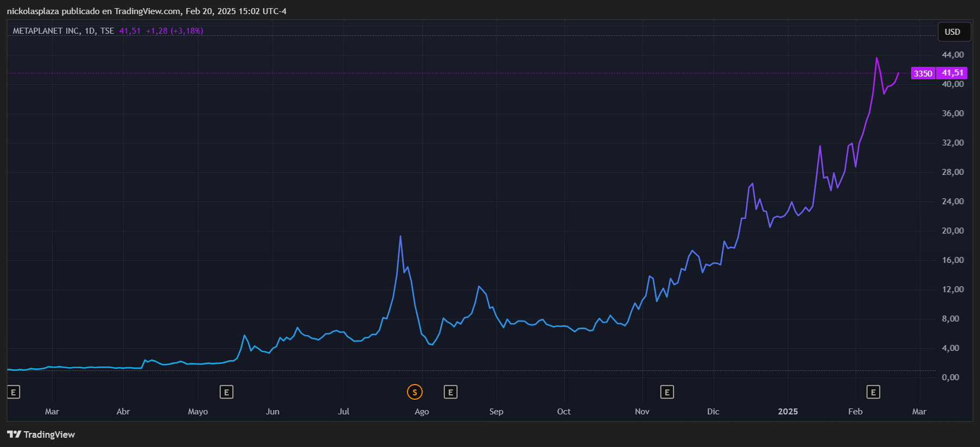Click the TradingView logo

tap(41, 435)
